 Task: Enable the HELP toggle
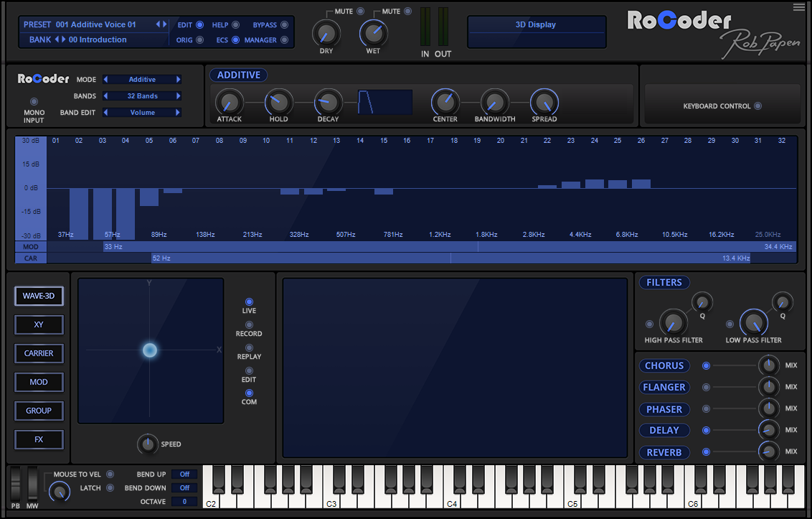(235, 25)
